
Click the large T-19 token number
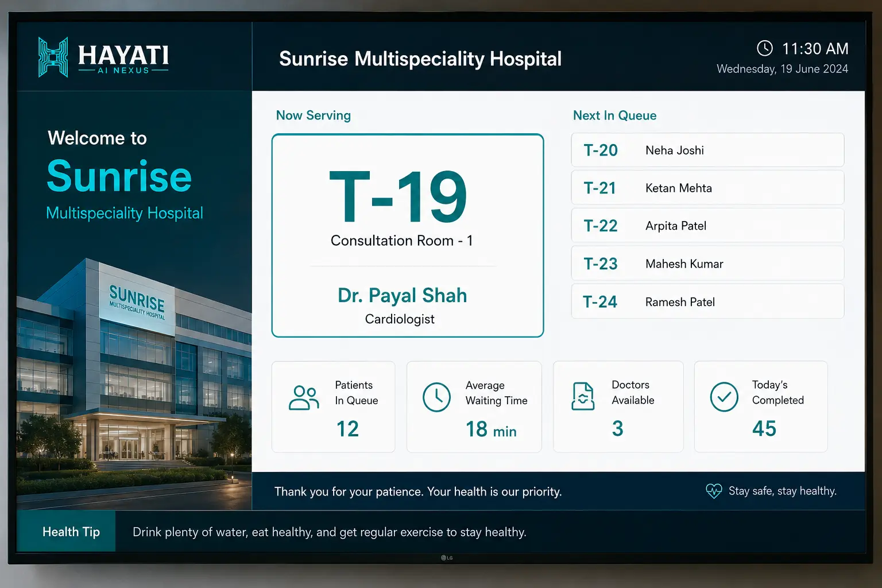pos(398,197)
